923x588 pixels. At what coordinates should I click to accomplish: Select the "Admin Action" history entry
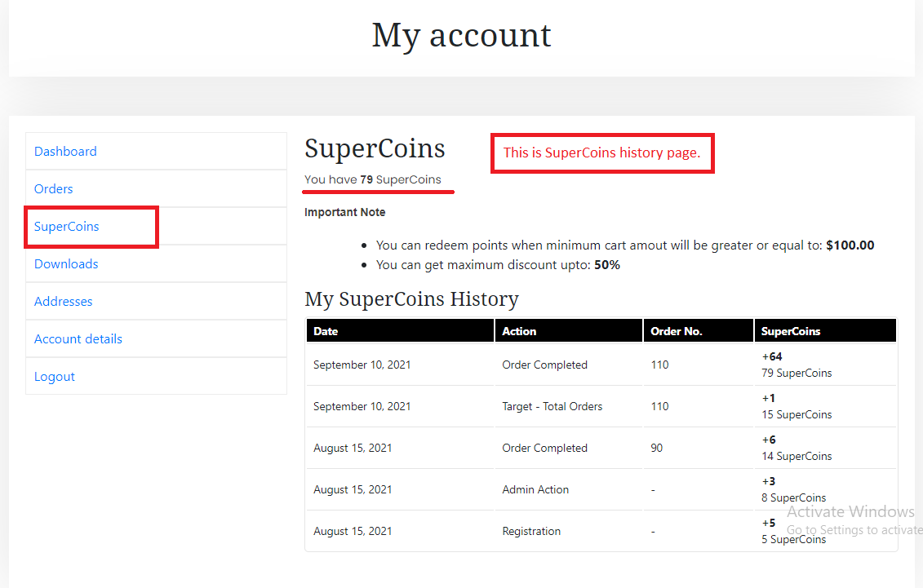[x=535, y=489]
